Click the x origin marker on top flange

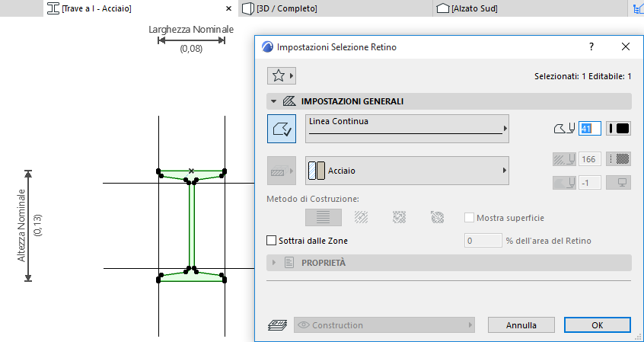pos(191,171)
